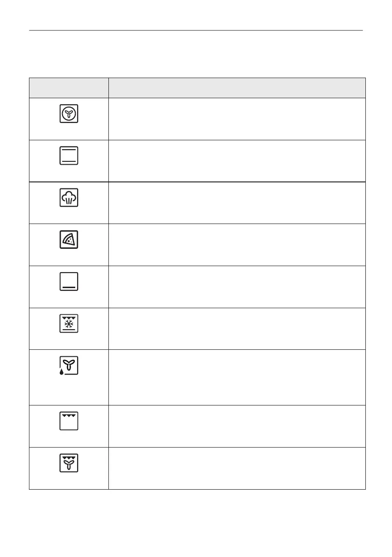Screen dimensions: 392x557
Task: Click the empty cell beside the bottom heat icon
Action: (x=237, y=287)
